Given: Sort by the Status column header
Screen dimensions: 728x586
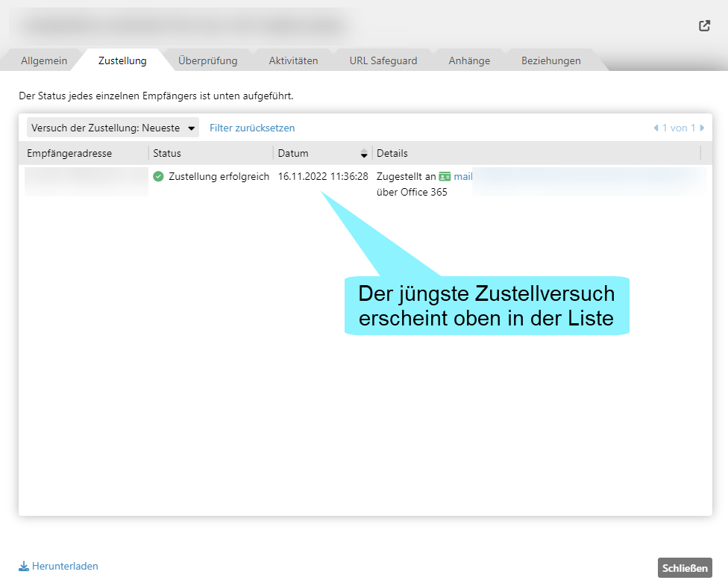Looking at the screenshot, I should [x=167, y=153].
